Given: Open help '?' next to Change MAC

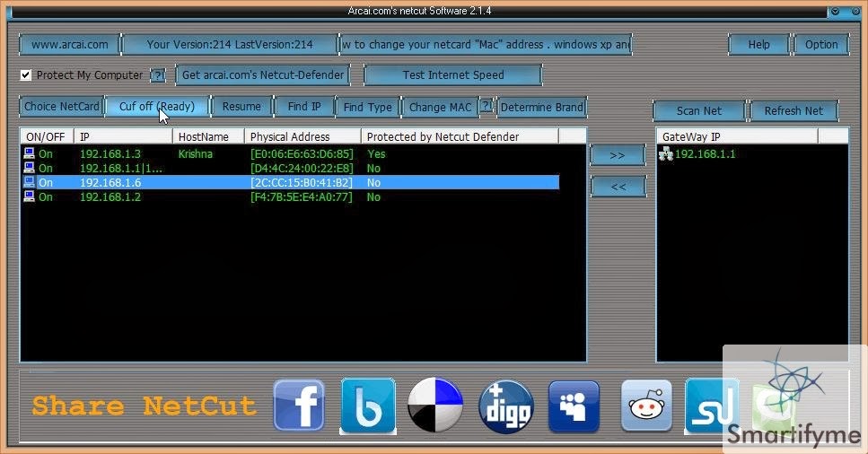Looking at the screenshot, I should [486, 105].
